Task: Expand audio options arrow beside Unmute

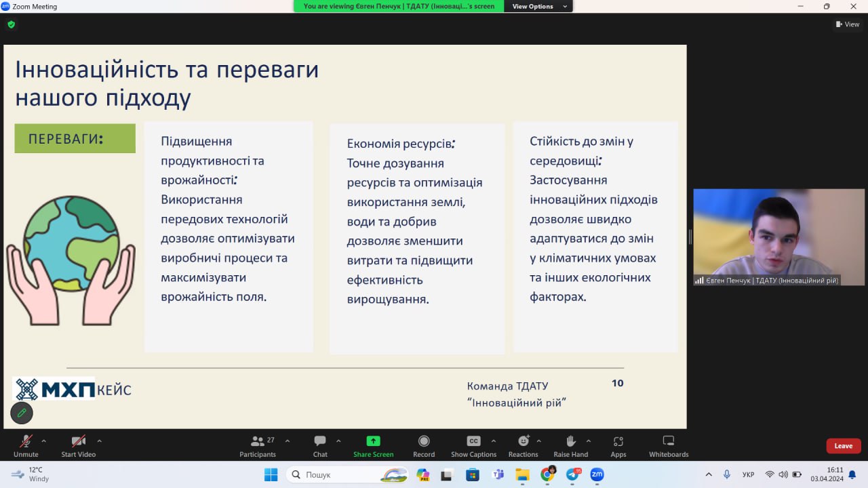Action: click(x=44, y=441)
